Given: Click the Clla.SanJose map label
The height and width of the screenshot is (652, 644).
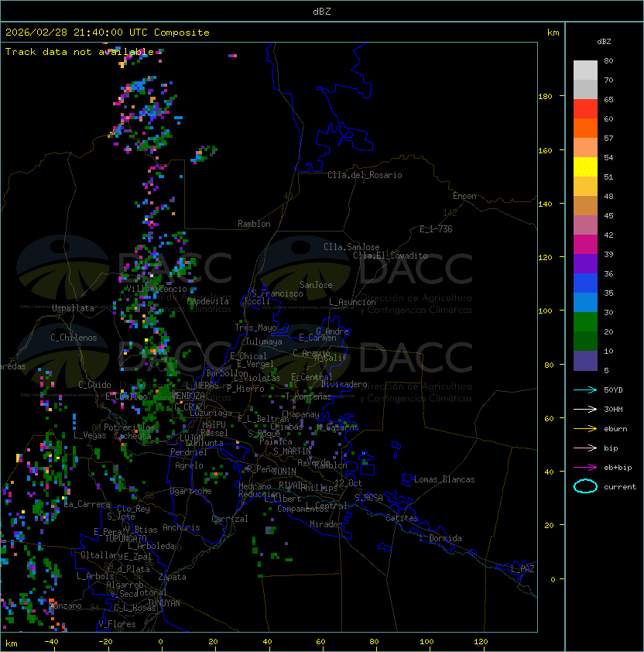Looking at the screenshot, I should click(351, 247).
